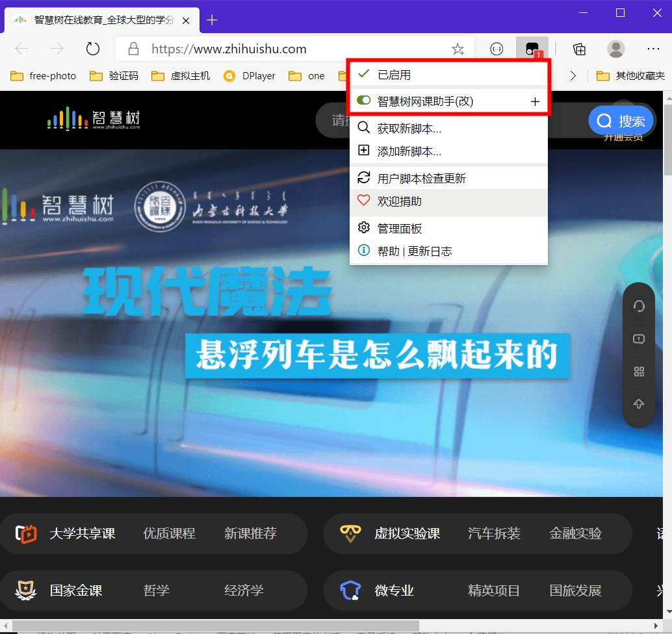Click the 大学共享课 TV icon

point(26,533)
